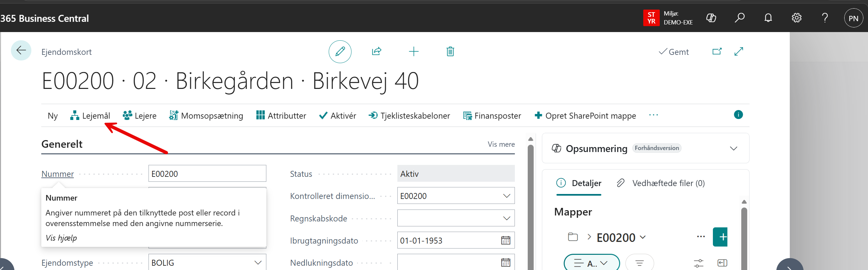Delete the record using the trash icon
868x270 pixels.
pyautogui.click(x=450, y=51)
